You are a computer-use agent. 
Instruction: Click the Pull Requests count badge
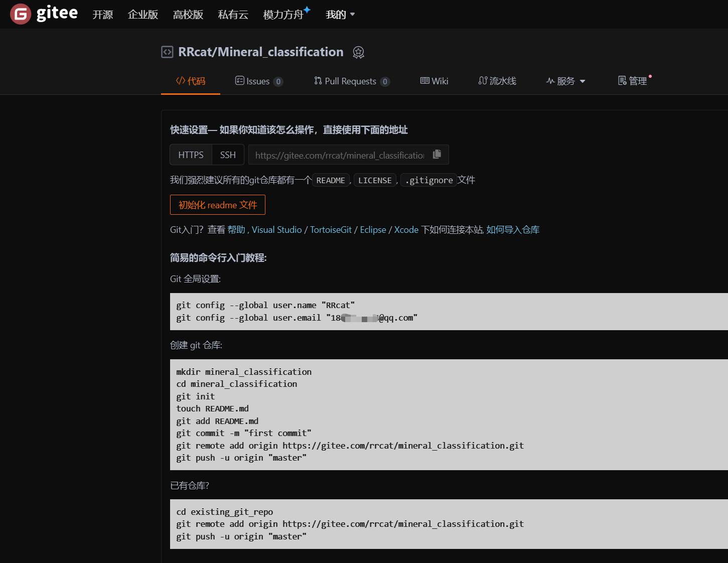[x=385, y=82]
